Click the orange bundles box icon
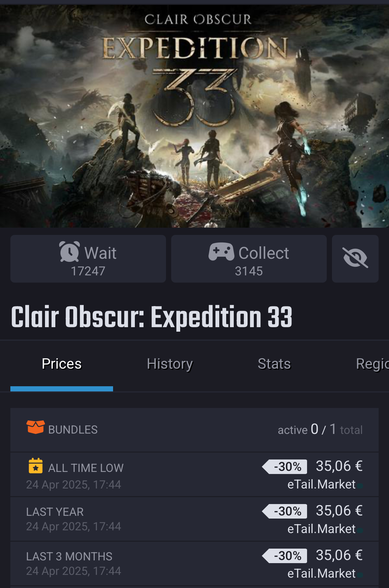 pyautogui.click(x=35, y=427)
